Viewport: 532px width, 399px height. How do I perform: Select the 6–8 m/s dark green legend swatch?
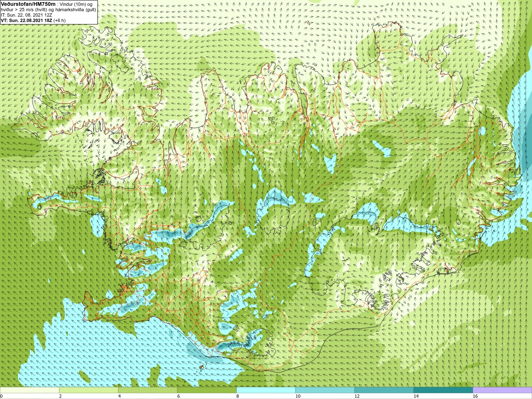pos(207,390)
